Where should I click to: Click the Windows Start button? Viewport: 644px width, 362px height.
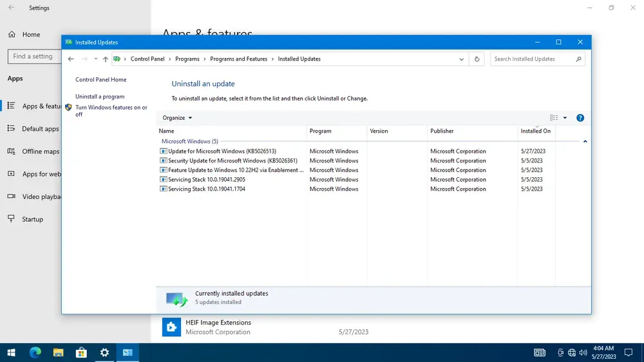(12, 352)
